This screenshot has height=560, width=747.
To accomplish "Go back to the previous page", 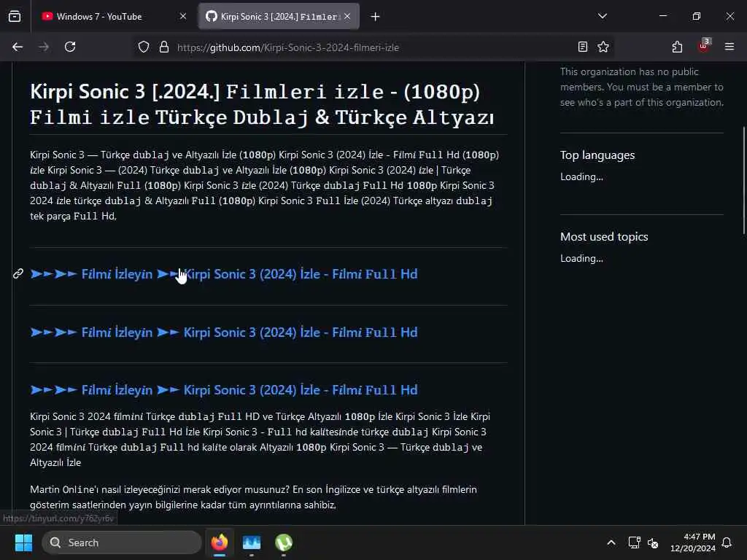I will 18,47.
